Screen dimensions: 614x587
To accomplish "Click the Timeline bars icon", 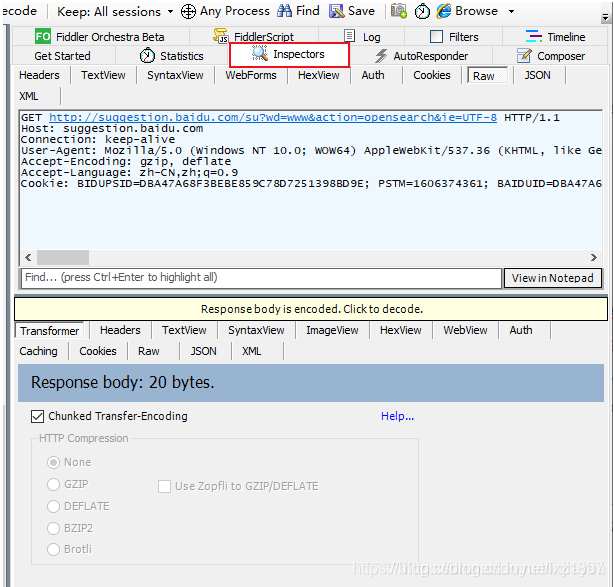I will 533,36.
